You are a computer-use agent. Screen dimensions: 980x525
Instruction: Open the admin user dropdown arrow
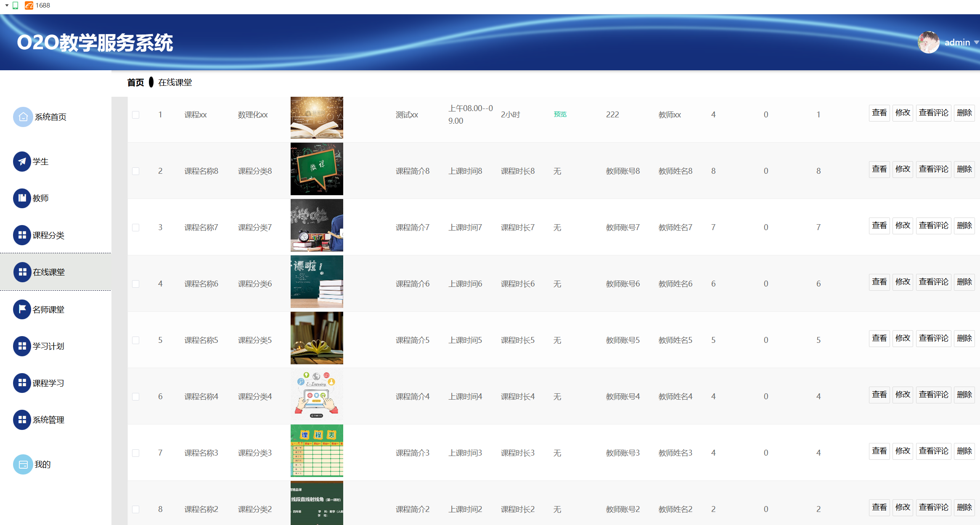[x=976, y=42]
